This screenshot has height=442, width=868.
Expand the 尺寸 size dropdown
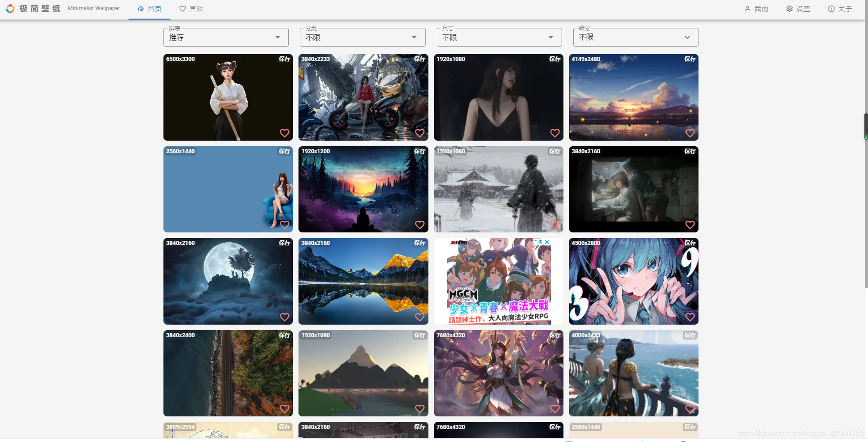pos(499,37)
